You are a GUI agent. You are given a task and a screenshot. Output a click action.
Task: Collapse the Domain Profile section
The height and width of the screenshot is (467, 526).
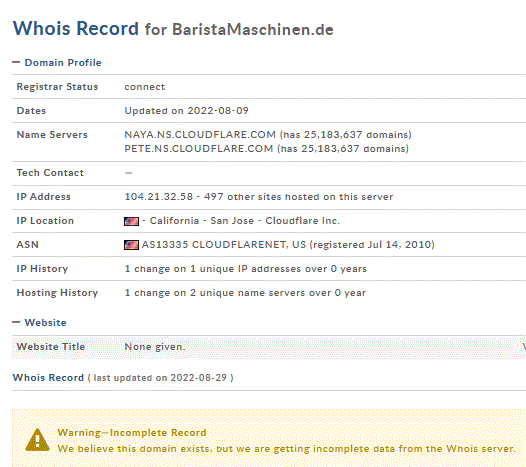16,62
